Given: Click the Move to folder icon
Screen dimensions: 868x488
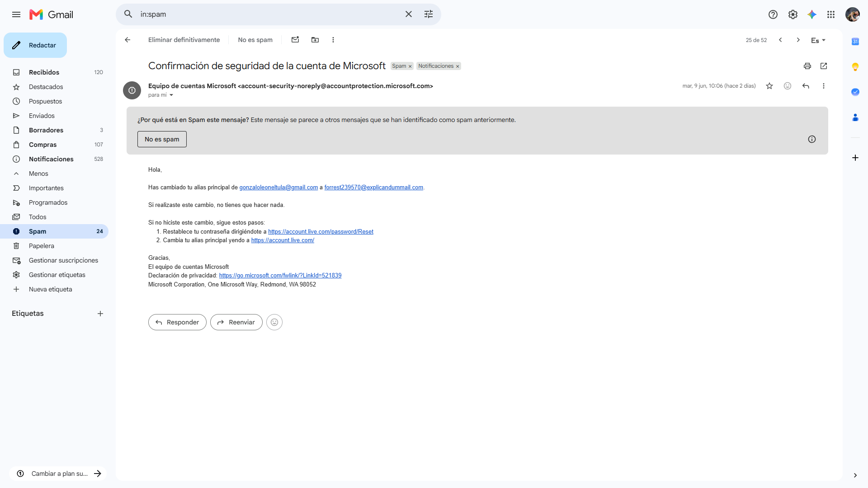Looking at the screenshot, I should coord(315,40).
